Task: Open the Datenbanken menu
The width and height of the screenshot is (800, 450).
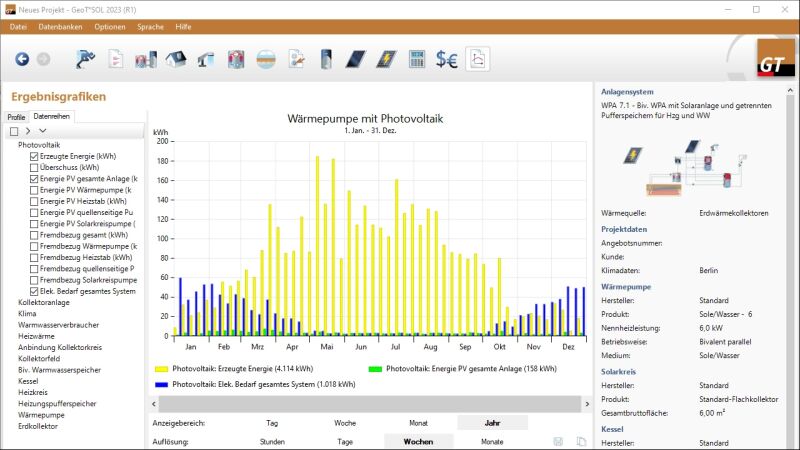Action: click(58, 26)
